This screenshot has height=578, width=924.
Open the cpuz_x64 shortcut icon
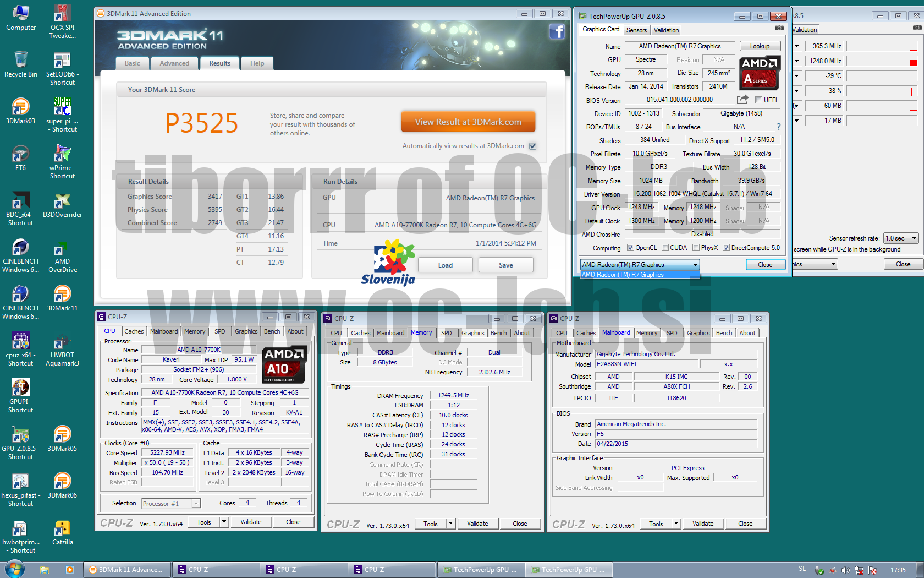click(20, 350)
